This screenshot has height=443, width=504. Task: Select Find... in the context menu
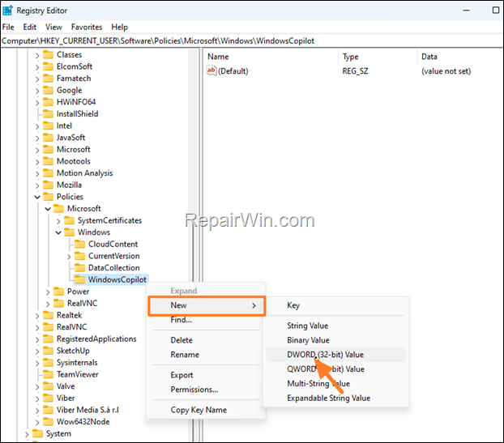tap(206, 320)
